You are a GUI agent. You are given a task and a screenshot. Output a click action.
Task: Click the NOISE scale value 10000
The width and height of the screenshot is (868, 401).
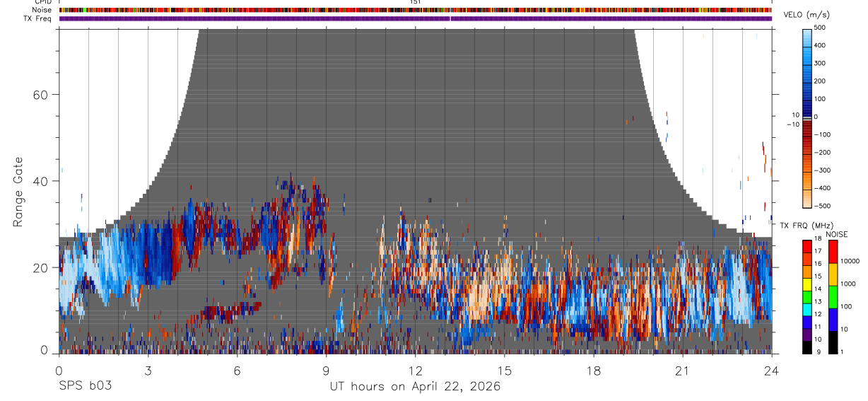click(x=850, y=262)
